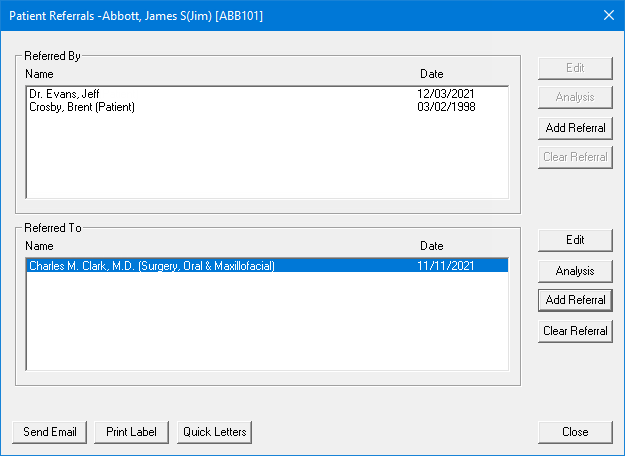Open Analysis for the Referred To list

[574, 271]
